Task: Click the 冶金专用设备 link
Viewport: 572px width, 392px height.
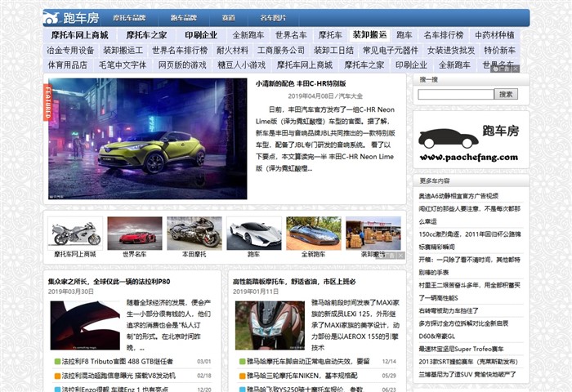Action: pos(70,50)
